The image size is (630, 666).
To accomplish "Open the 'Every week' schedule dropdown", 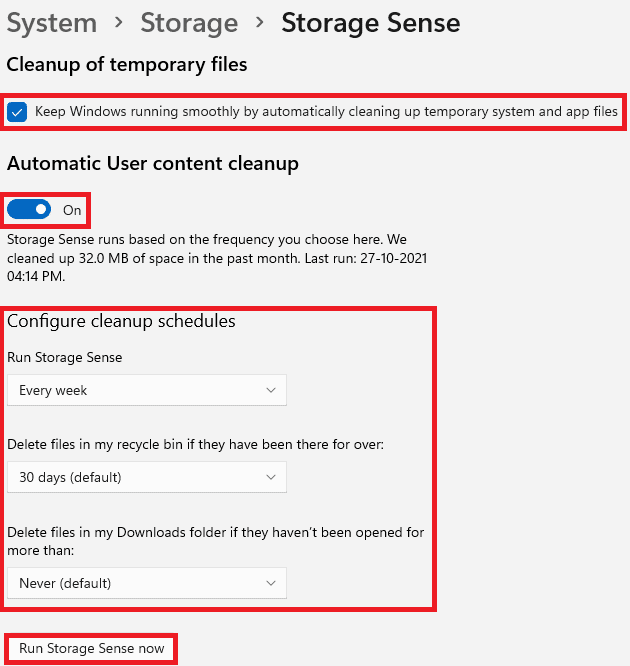I will [x=146, y=390].
